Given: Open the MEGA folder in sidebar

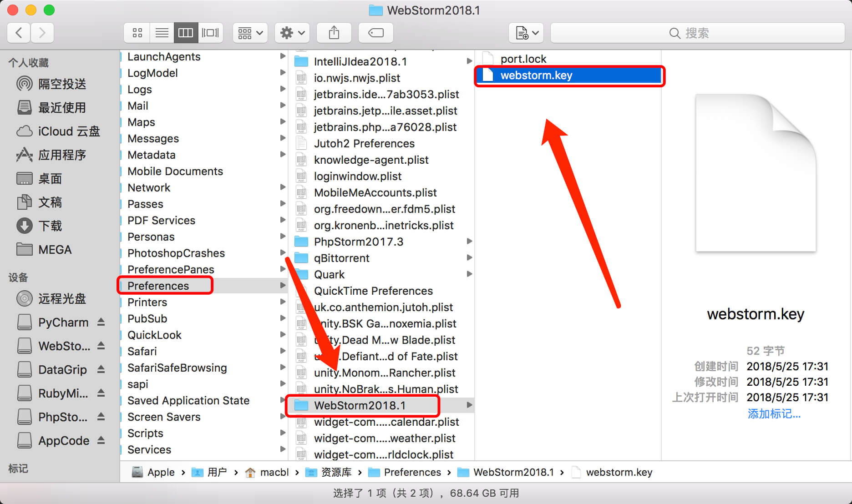Looking at the screenshot, I should [x=44, y=250].
